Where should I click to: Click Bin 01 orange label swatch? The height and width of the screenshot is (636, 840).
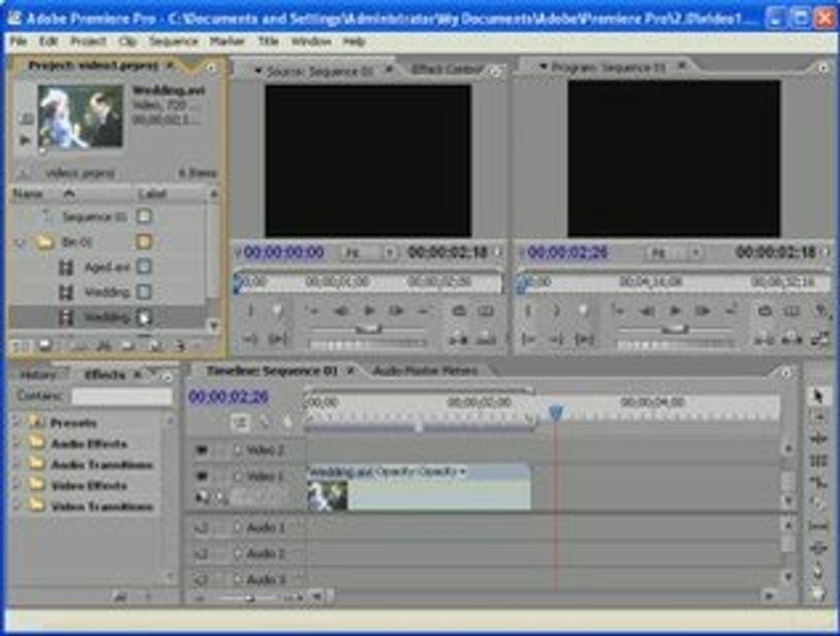coord(144,242)
